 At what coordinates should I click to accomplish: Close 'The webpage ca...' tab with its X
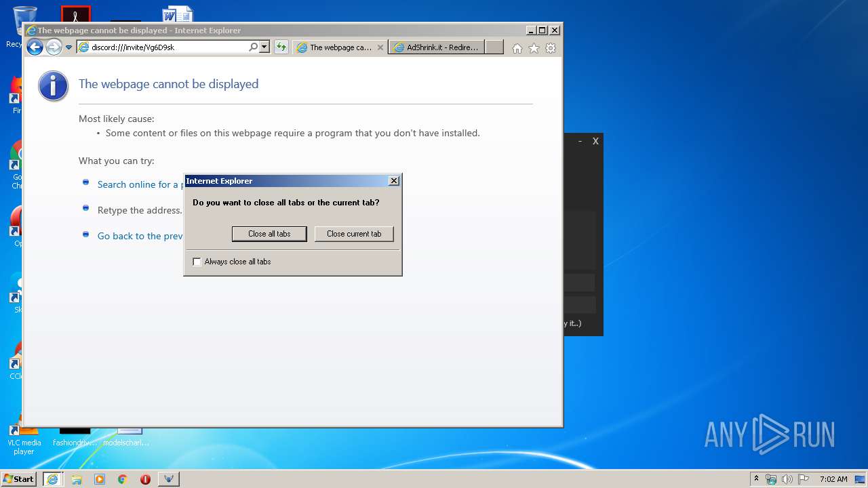point(380,47)
